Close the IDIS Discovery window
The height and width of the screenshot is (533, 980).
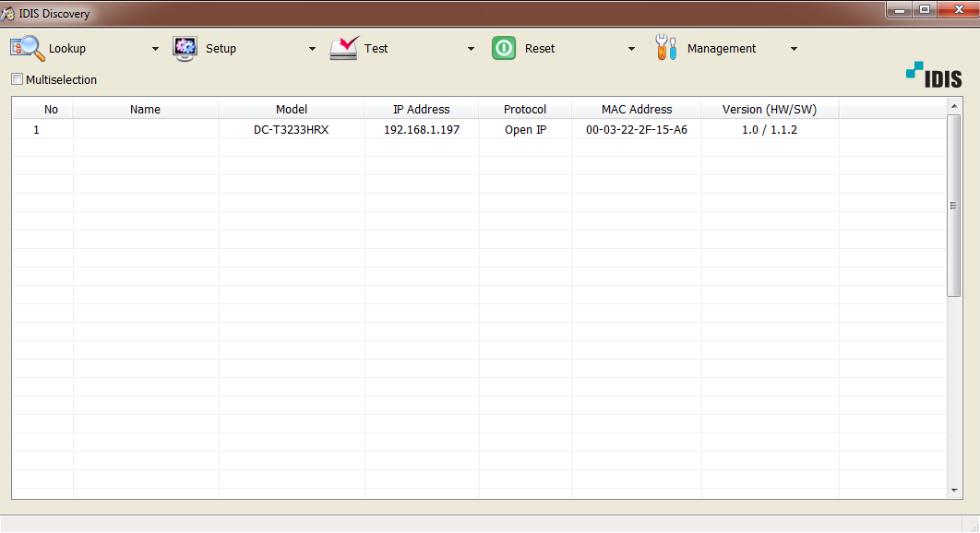pyautogui.click(x=959, y=9)
